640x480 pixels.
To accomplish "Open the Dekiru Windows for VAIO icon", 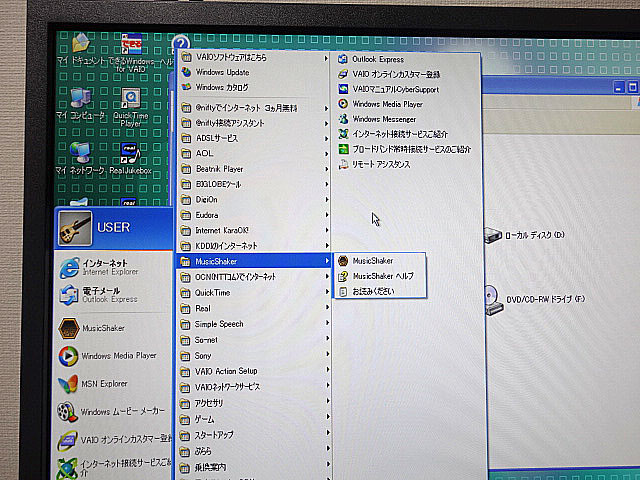I will click(x=131, y=52).
